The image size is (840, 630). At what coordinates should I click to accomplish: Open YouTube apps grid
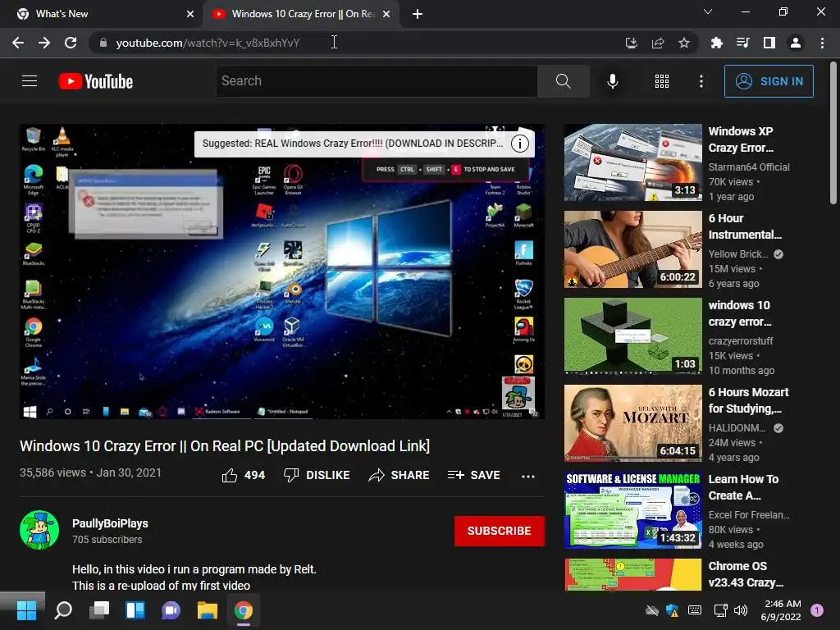click(x=662, y=81)
